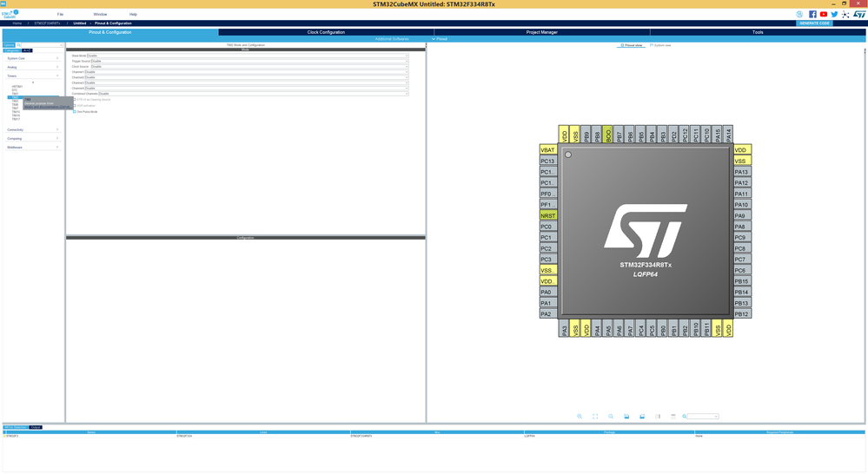Select the PC13 pin on the chip

pyautogui.click(x=548, y=161)
